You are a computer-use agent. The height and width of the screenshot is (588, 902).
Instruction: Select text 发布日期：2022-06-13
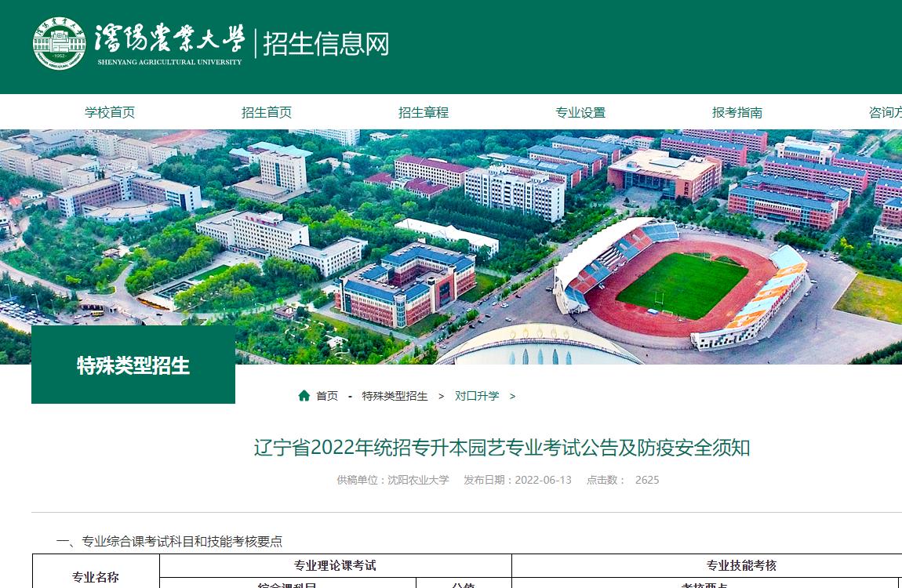[518, 480]
